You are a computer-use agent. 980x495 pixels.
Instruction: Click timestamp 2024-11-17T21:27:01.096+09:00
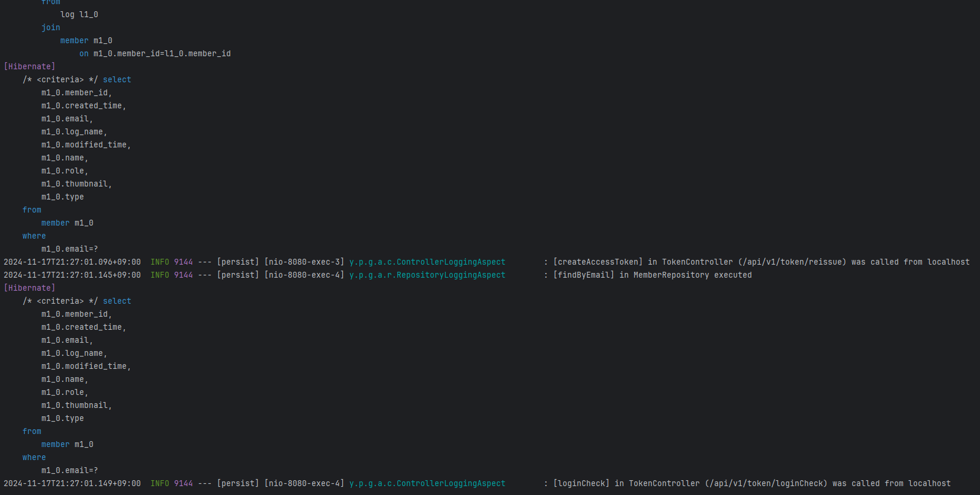72,262
